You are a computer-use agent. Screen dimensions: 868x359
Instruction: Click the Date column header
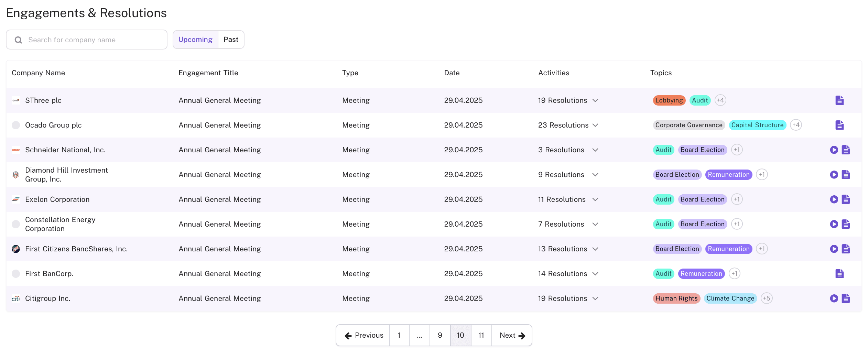(452, 73)
